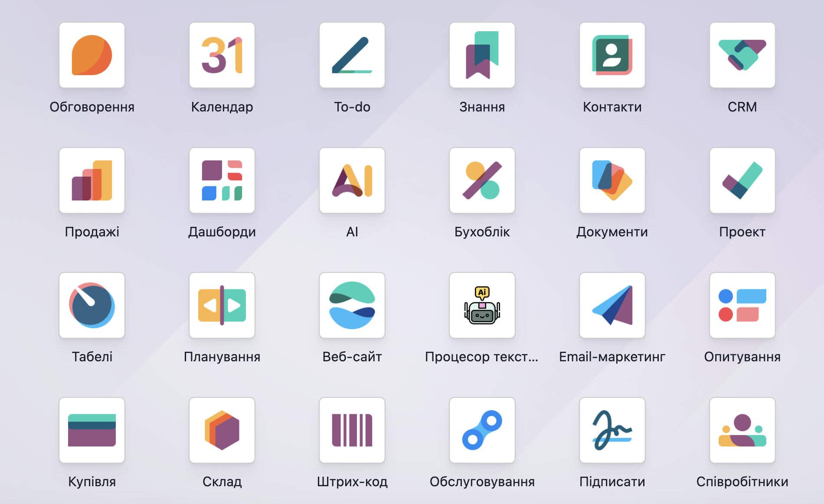Open the Продажі bar chart icon

(92, 180)
